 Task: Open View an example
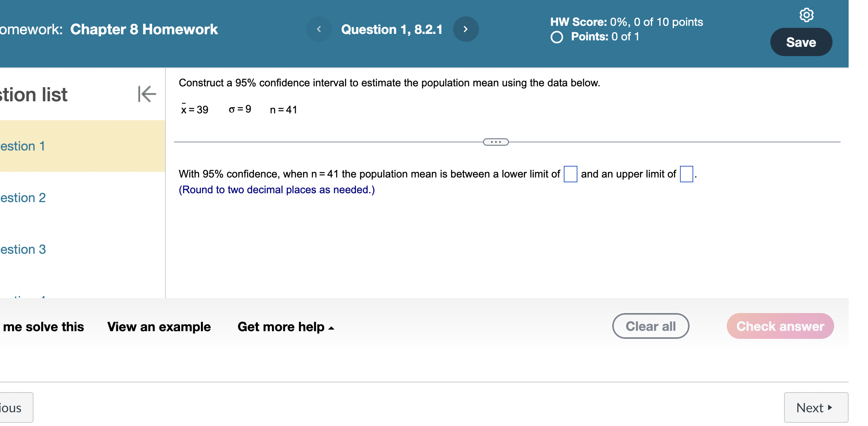click(159, 327)
